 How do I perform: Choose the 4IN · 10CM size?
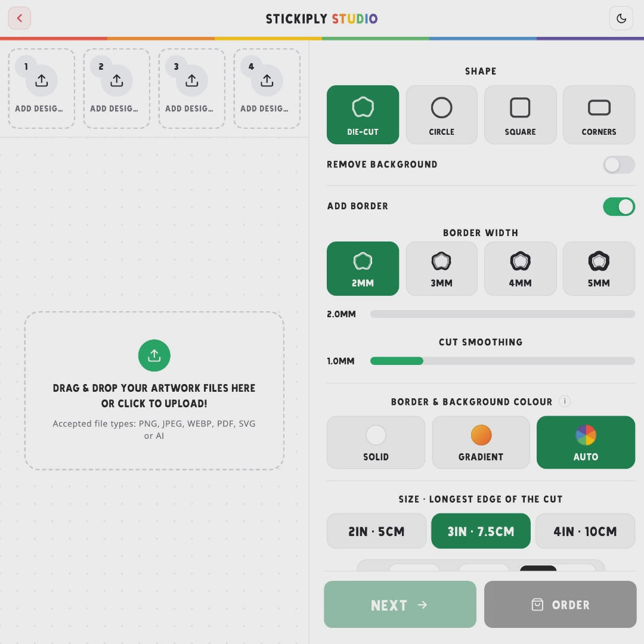[x=586, y=531]
